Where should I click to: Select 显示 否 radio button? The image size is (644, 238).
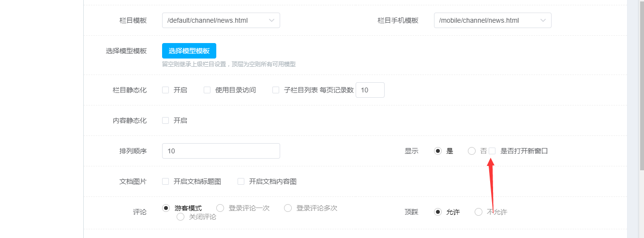[x=472, y=151]
